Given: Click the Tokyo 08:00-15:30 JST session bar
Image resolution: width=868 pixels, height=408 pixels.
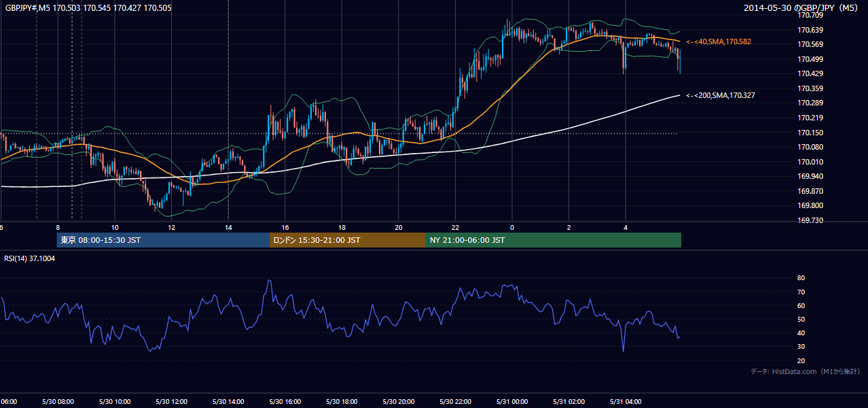Looking at the screenshot, I should 163,240.
